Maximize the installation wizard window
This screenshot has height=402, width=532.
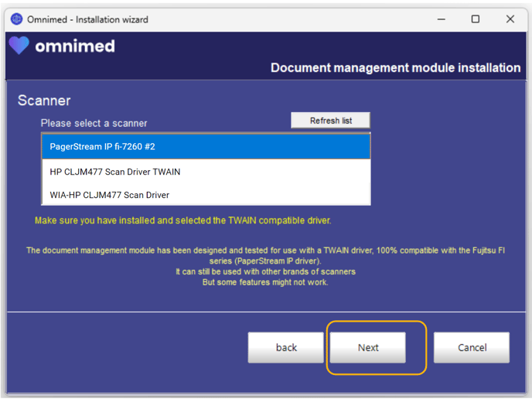(476, 19)
